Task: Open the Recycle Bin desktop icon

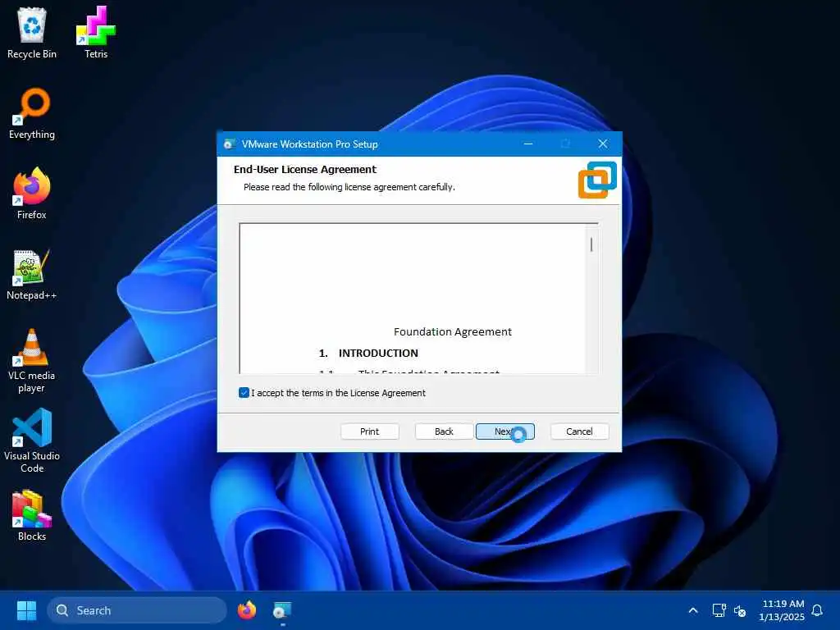Action: click(32, 32)
